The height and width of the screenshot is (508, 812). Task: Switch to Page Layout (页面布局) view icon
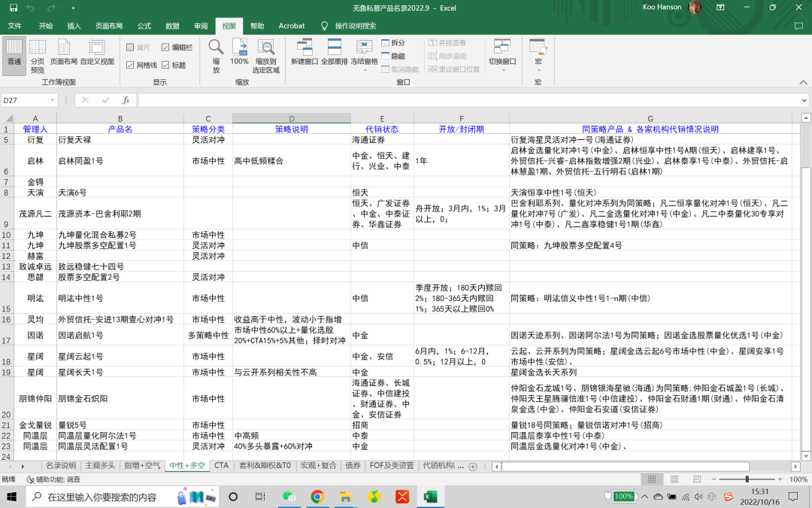tap(64, 52)
